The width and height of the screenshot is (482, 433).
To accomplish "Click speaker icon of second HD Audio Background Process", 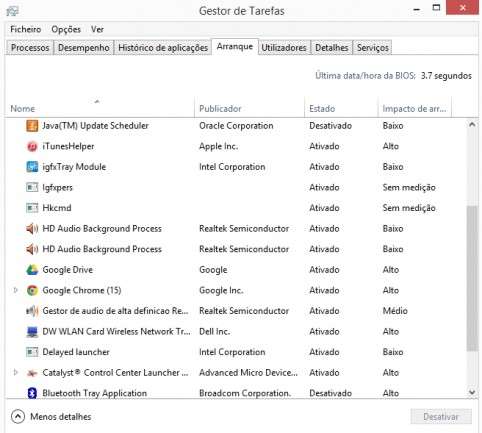I will coord(32,249).
